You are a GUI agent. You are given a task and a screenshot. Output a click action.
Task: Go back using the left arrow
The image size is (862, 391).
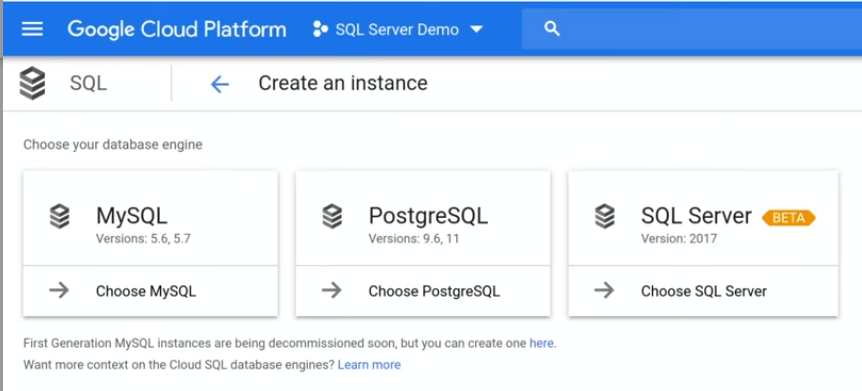click(219, 84)
